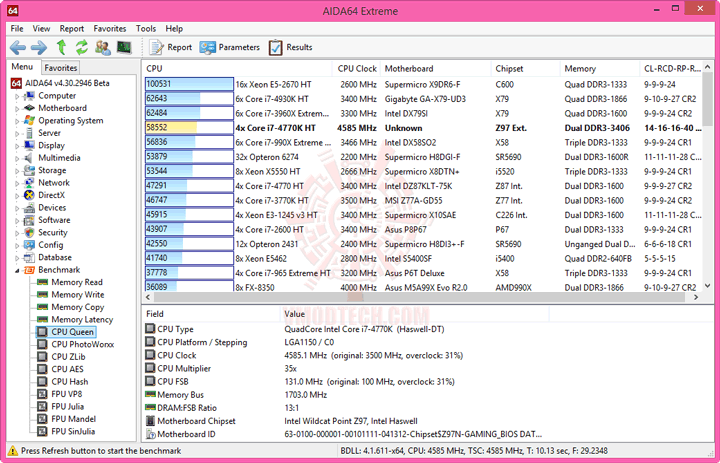This screenshot has height=463, width=720.
Task: Select the CPU AES benchmark icon
Action: click(x=42, y=369)
